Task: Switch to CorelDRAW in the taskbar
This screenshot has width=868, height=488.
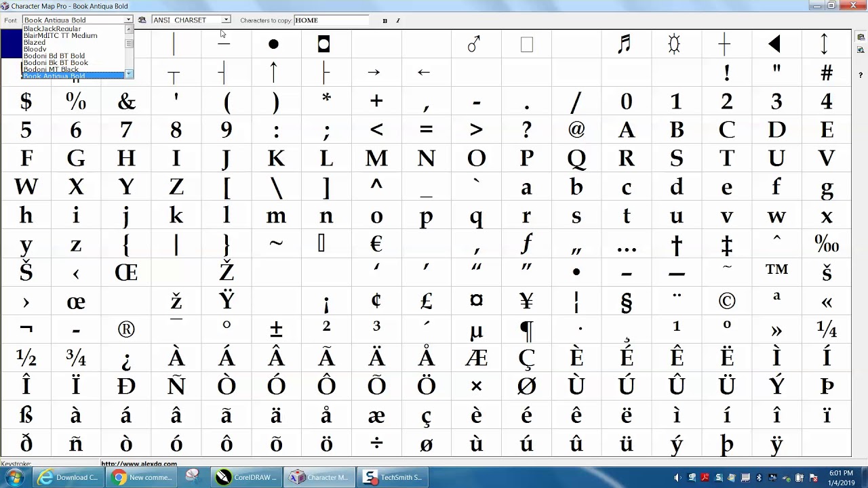Action: point(246,477)
